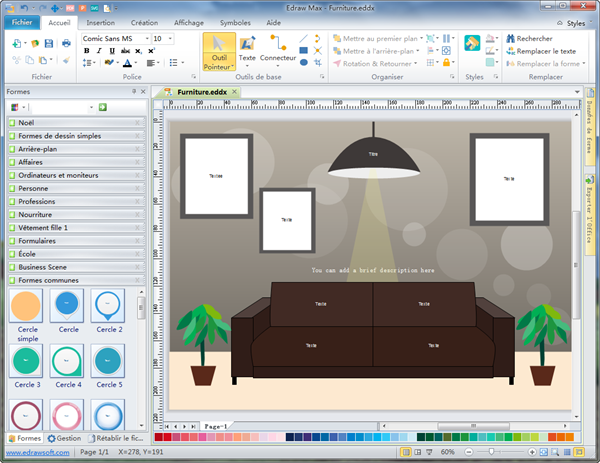Click the Cercle 4 shape icon
Screen dimensions: 600x463
[68, 361]
